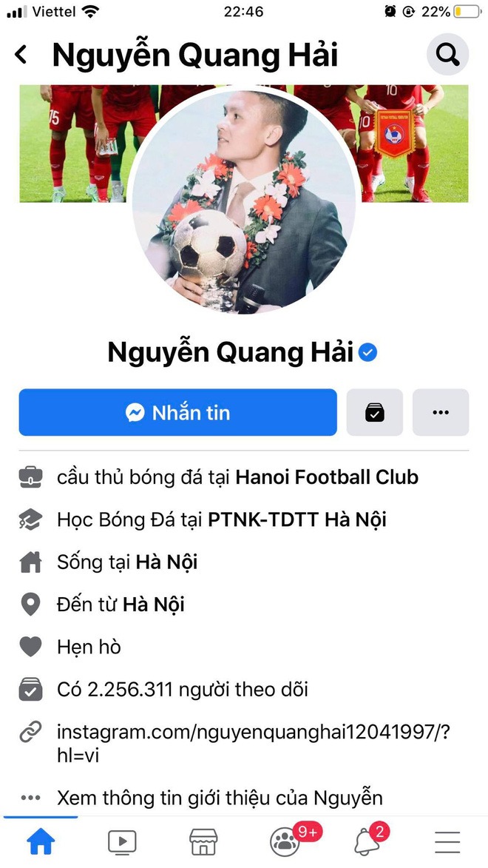Open search with the magnifying glass icon

(447, 54)
